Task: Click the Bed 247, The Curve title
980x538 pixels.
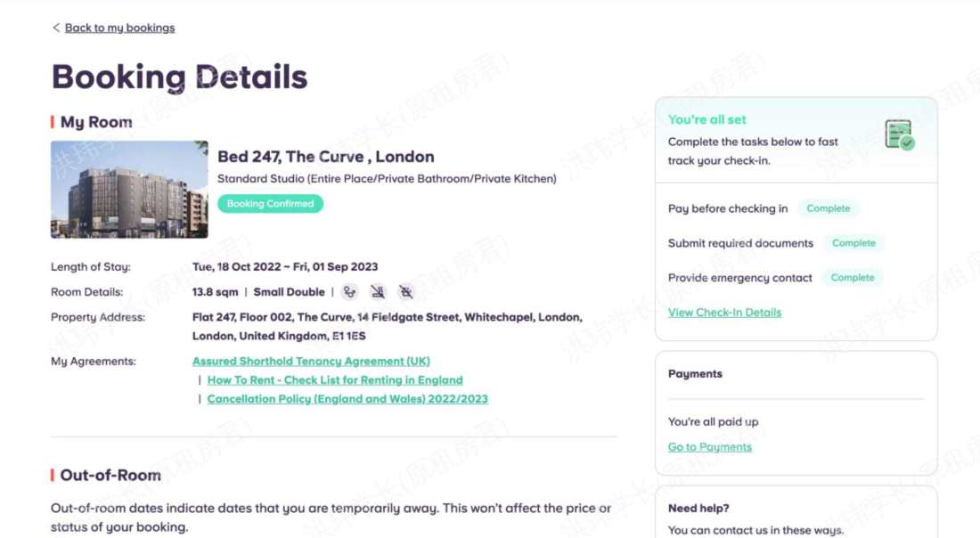Action: [325, 157]
